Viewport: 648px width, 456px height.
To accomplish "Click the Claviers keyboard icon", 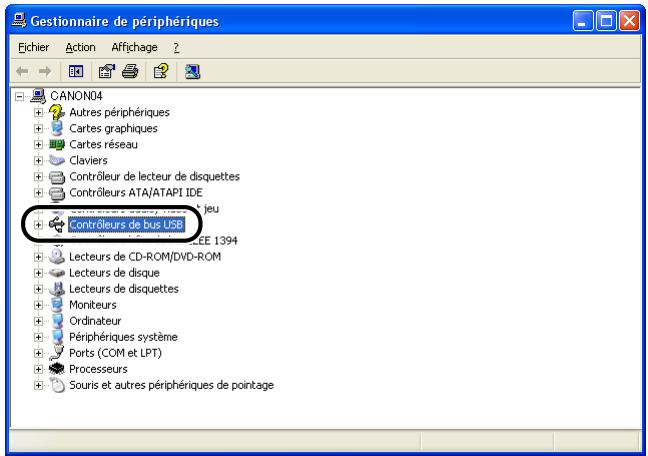I will [x=57, y=160].
